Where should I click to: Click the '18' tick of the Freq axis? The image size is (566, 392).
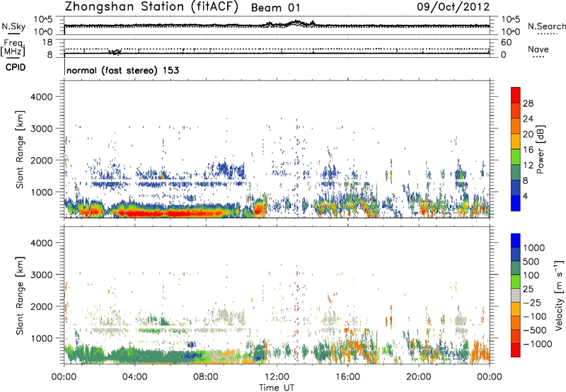pyautogui.click(x=47, y=42)
